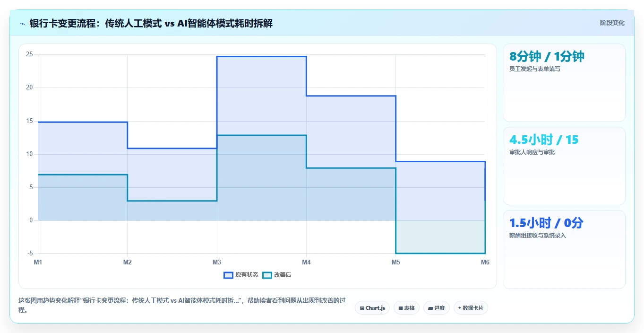Click the 数据卡片 tag chip
Image resolution: width=644 pixels, height=333 pixels.
pos(471,308)
